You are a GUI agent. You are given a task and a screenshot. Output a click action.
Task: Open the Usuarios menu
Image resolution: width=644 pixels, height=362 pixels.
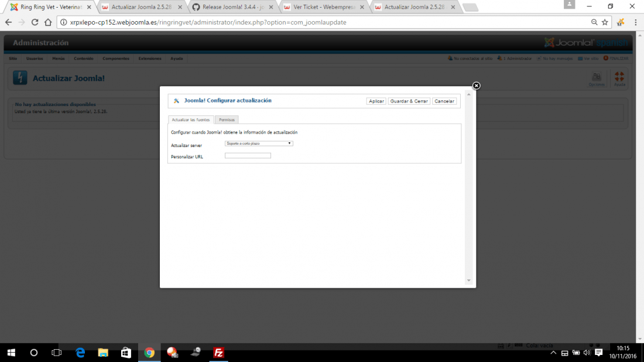coord(35,59)
